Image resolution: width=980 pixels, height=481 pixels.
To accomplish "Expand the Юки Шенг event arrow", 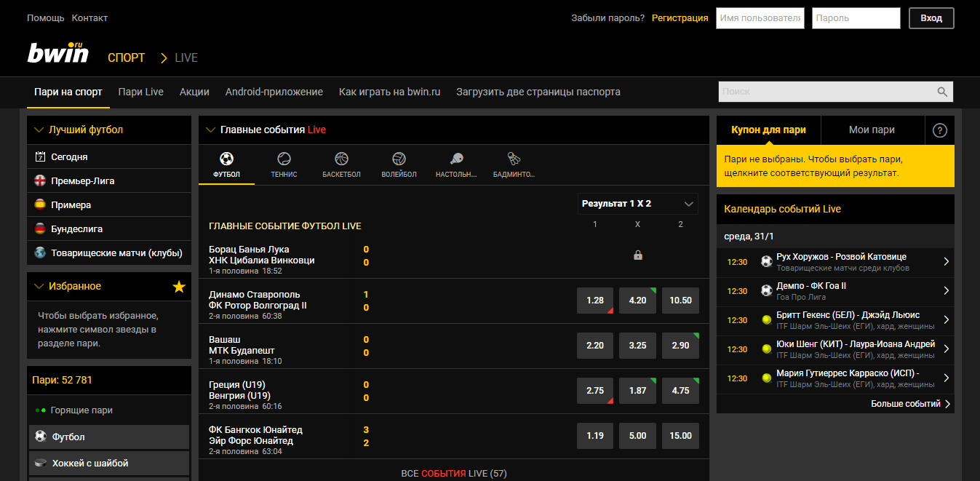I will pyautogui.click(x=946, y=349).
